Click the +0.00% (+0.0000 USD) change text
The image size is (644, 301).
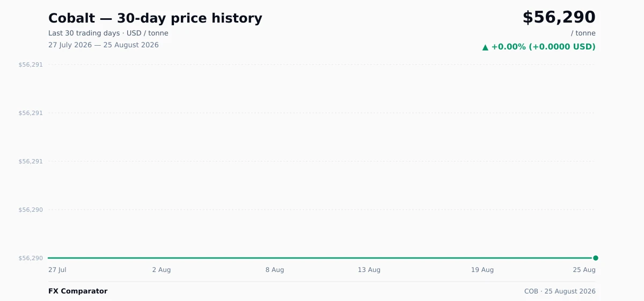tap(543, 47)
